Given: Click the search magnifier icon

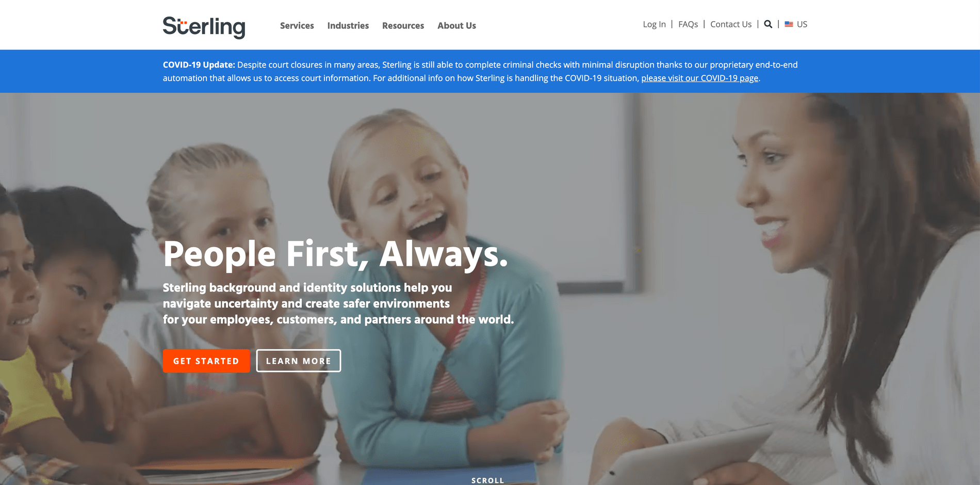Looking at the screenshot, I should point(768,24).
